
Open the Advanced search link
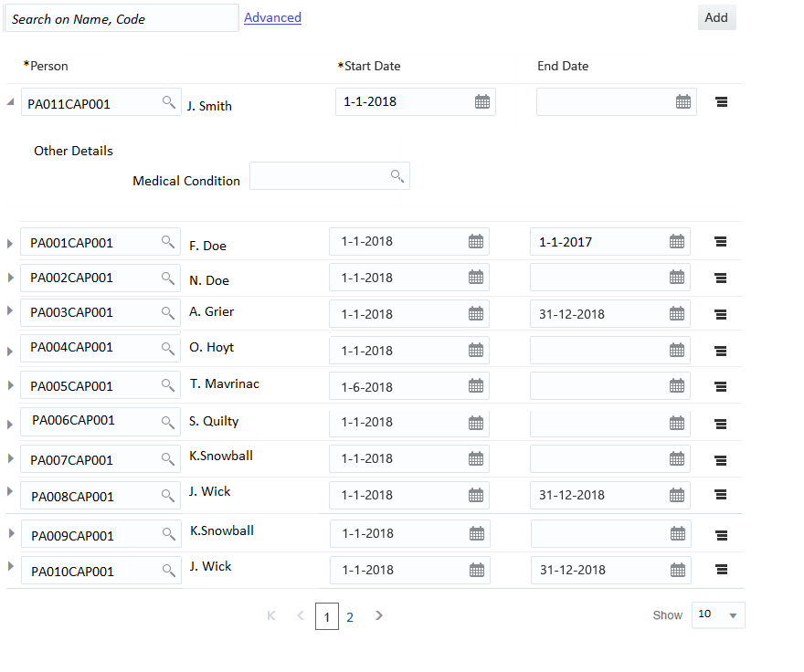point(272,17)
